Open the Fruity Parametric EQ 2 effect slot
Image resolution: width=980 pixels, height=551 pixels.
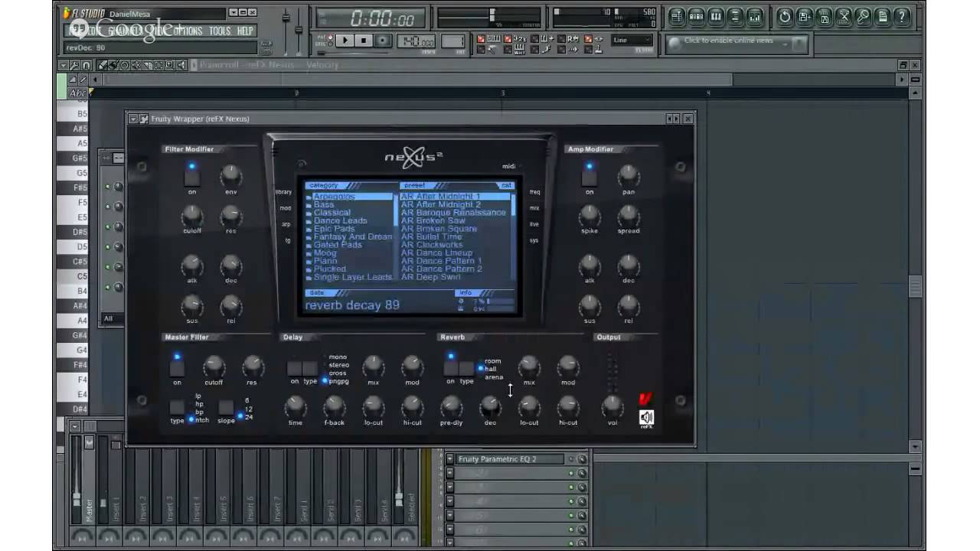point(510,459)
